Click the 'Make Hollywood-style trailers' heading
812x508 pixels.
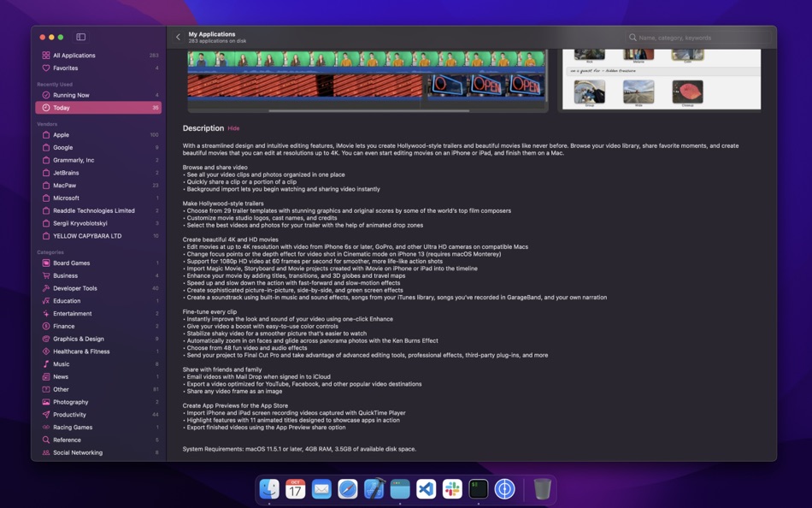coord(223,204)
